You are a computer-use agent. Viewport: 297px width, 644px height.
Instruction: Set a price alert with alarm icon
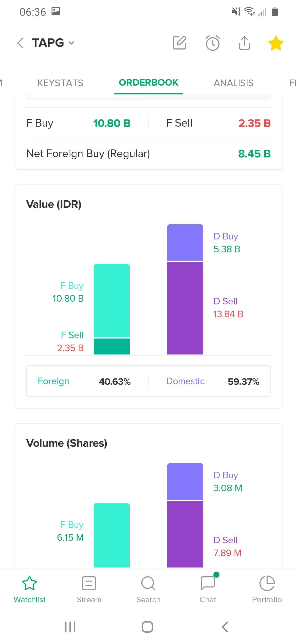point(213,43)
